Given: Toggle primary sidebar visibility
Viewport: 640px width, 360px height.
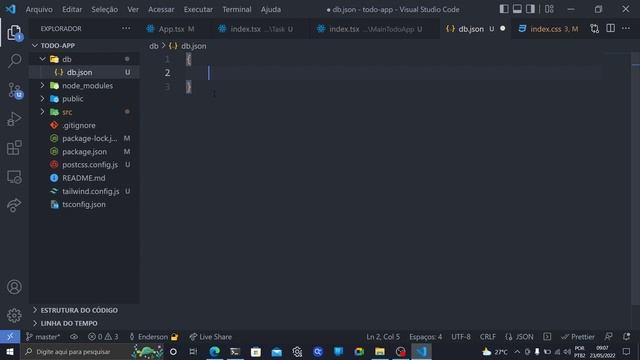Looking at the screenshot, I should (504, 9).
